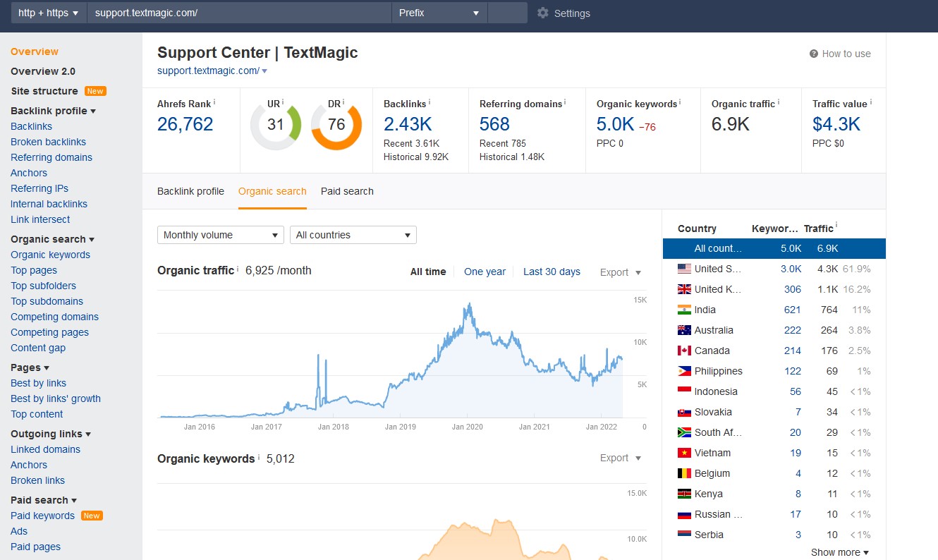Switch to the Paid search tab

(347, 191)
